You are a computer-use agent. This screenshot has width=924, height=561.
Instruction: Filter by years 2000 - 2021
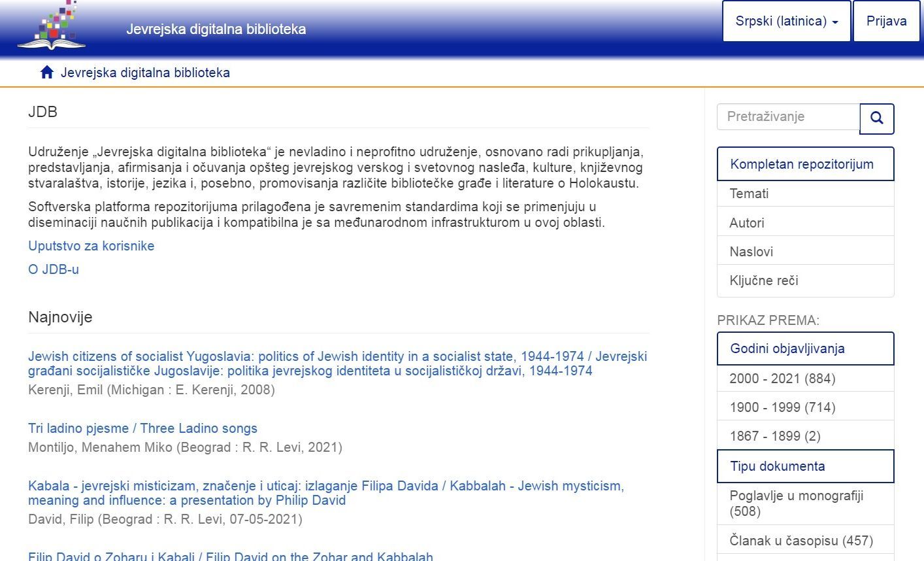click(x=782, y=379)
